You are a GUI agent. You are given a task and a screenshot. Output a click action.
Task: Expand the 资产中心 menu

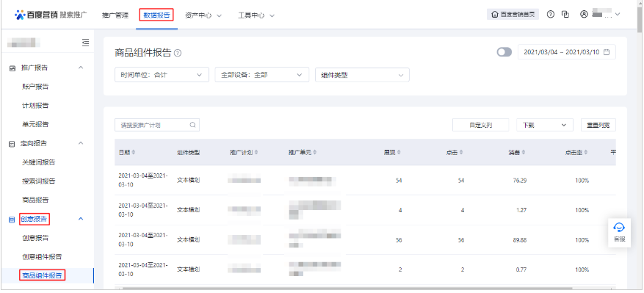pos(203,15)
